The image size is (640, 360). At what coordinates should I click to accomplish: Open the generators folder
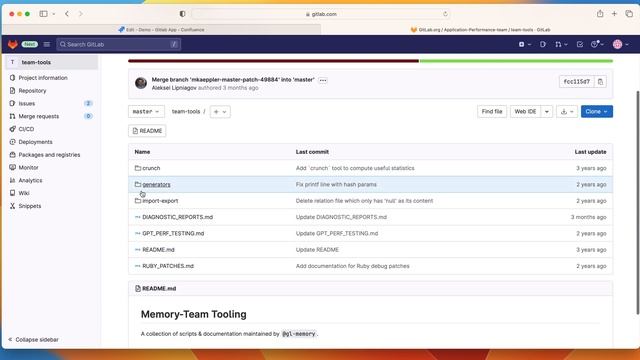pyautogui.click(x=156, y=184)
